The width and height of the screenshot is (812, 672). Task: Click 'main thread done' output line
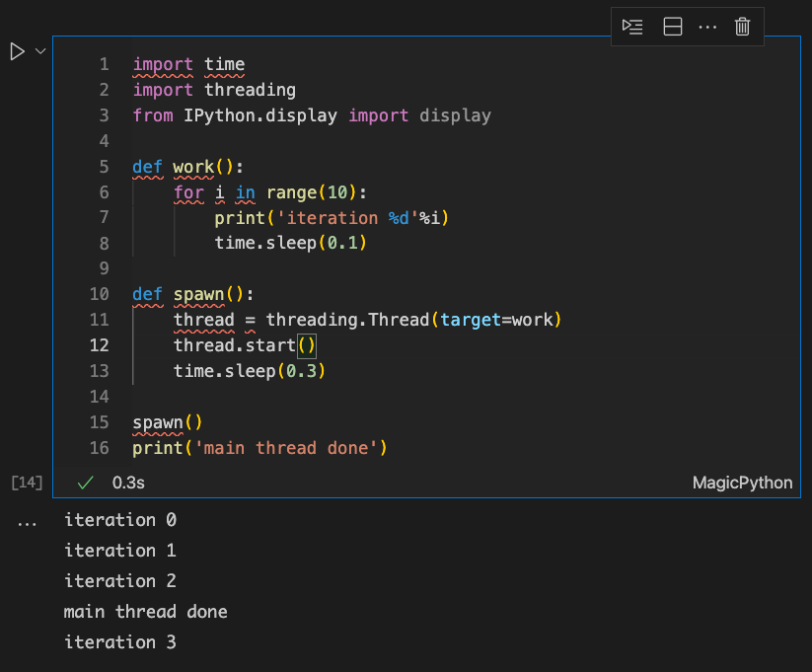tap(145, 612)
